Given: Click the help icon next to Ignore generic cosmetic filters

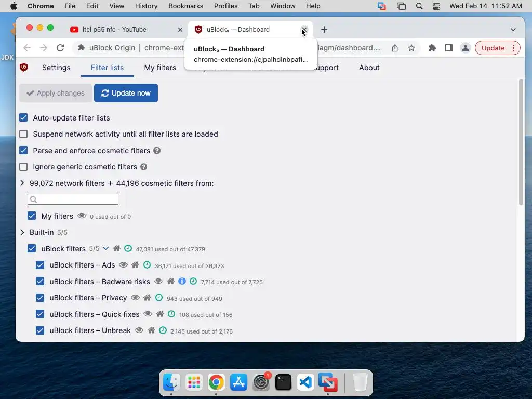Looking at the screenshot, I should [143, 167].
